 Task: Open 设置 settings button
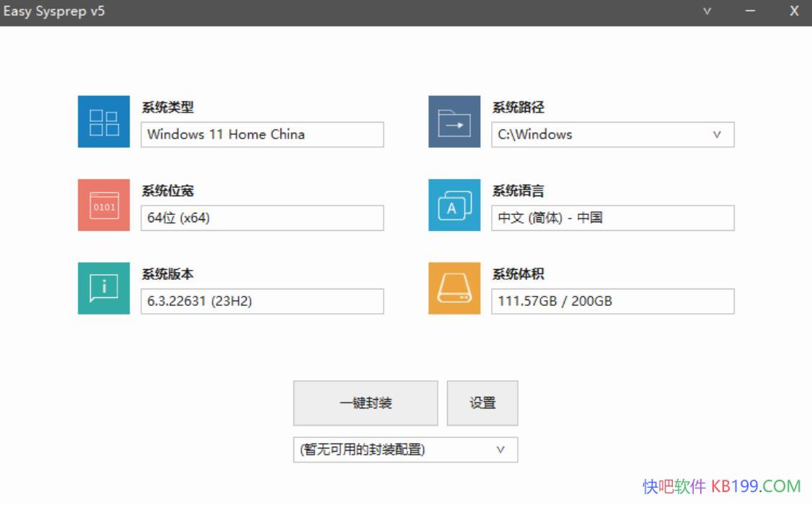click(482, 403)
